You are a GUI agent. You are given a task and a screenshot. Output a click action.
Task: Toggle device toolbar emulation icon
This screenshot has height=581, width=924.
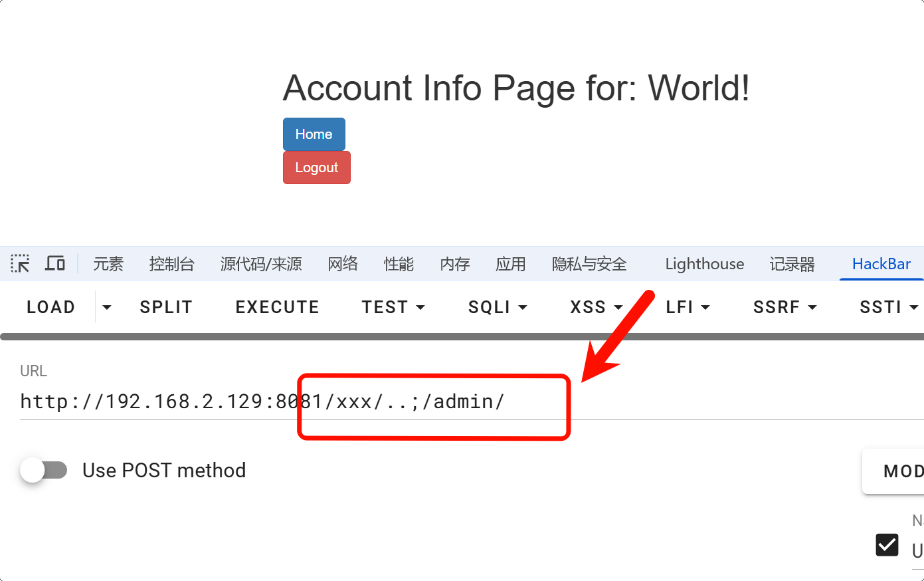click(55, 264)
